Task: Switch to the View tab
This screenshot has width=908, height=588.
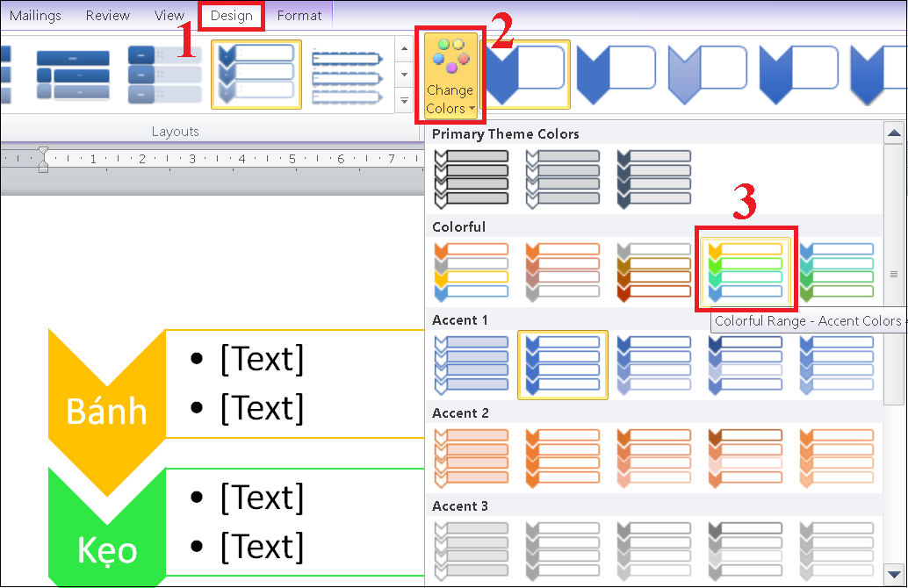Action: [169, 16]
